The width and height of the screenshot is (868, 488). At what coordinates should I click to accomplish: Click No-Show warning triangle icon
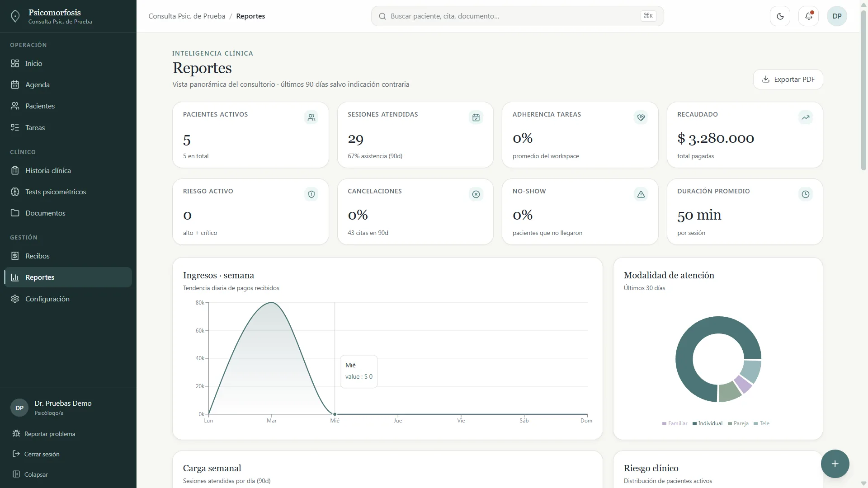pos(641,194)
